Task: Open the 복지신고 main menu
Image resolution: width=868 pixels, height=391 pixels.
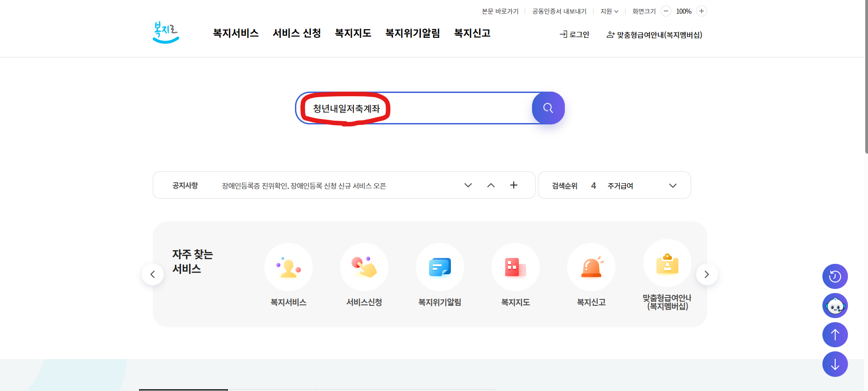Action: [x=472, y=33]
